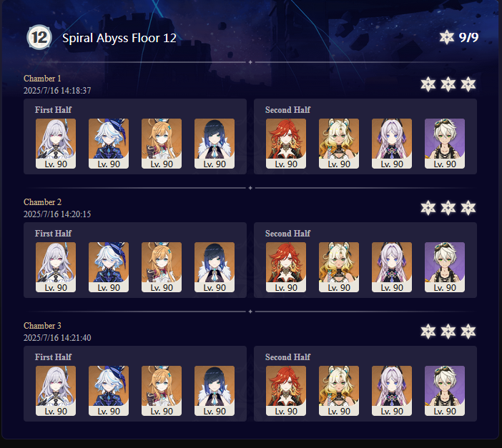The width and height of the screenshot is (502, 448).
Task: Select white-haired character in Chamber 3 First Half
Action: tap(56, 391)
